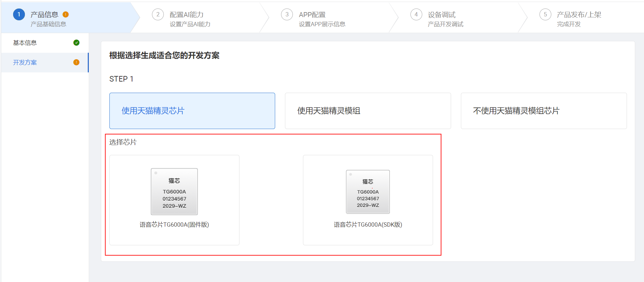Choose 使用天猫精灵模组 option

(x=368, y=111)
